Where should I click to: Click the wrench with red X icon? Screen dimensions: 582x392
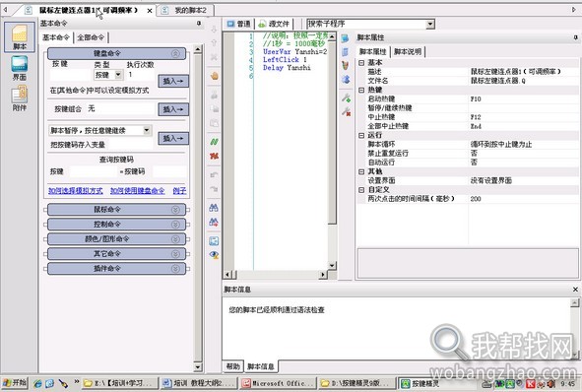[x=346, y=111]
